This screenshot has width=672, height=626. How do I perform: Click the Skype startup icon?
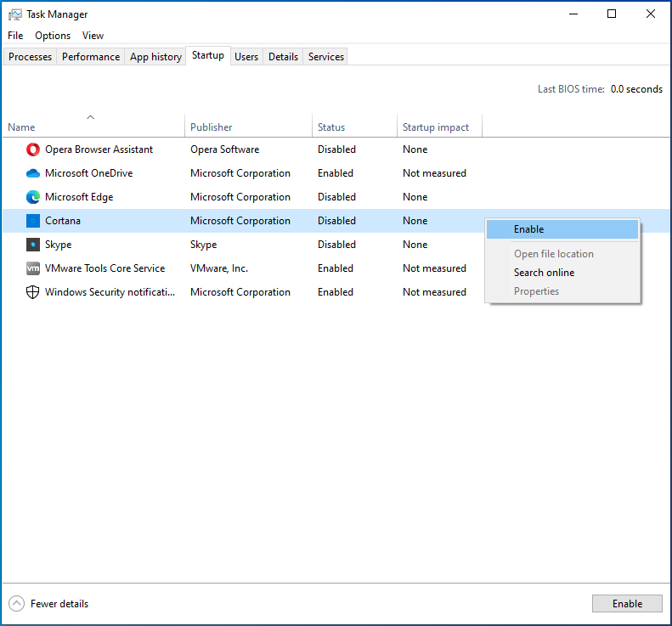tap(33, 245)
